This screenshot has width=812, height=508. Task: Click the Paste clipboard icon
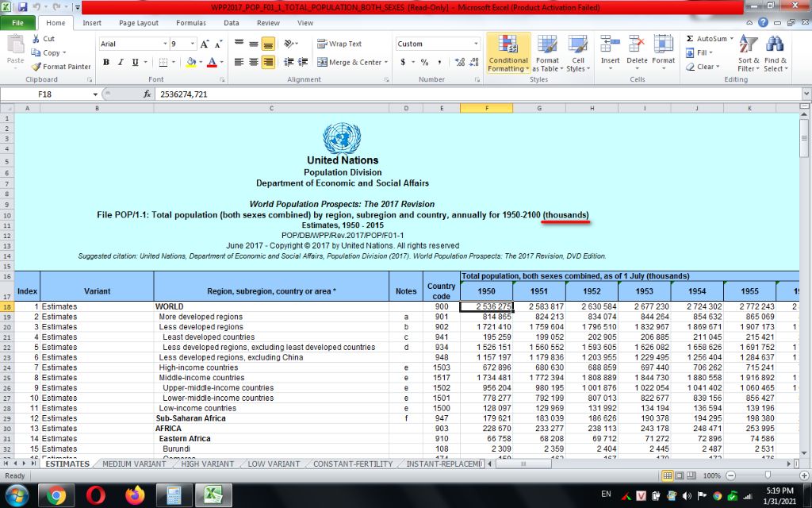pos(16,45)
